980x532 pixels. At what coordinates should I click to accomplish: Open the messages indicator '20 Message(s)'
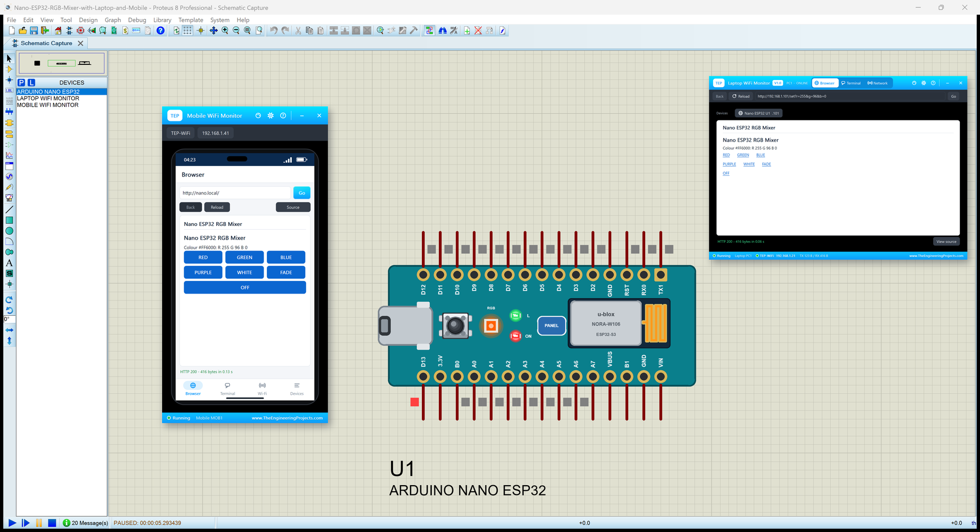(85, 523)
